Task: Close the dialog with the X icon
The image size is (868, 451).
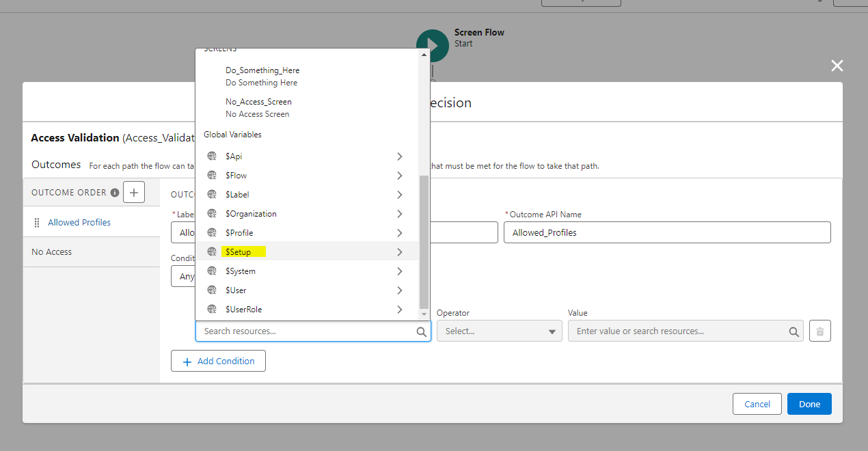Action: (837, 66)
